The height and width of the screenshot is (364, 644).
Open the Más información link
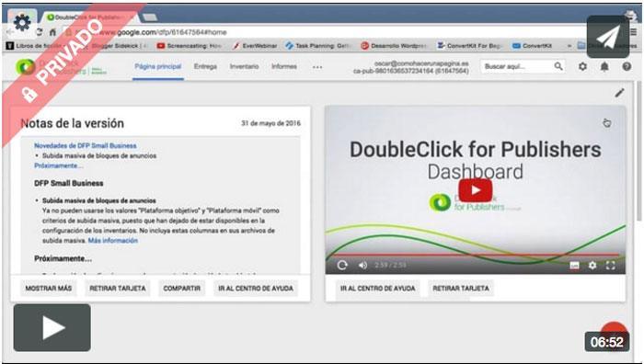click(x=113, y=241)
